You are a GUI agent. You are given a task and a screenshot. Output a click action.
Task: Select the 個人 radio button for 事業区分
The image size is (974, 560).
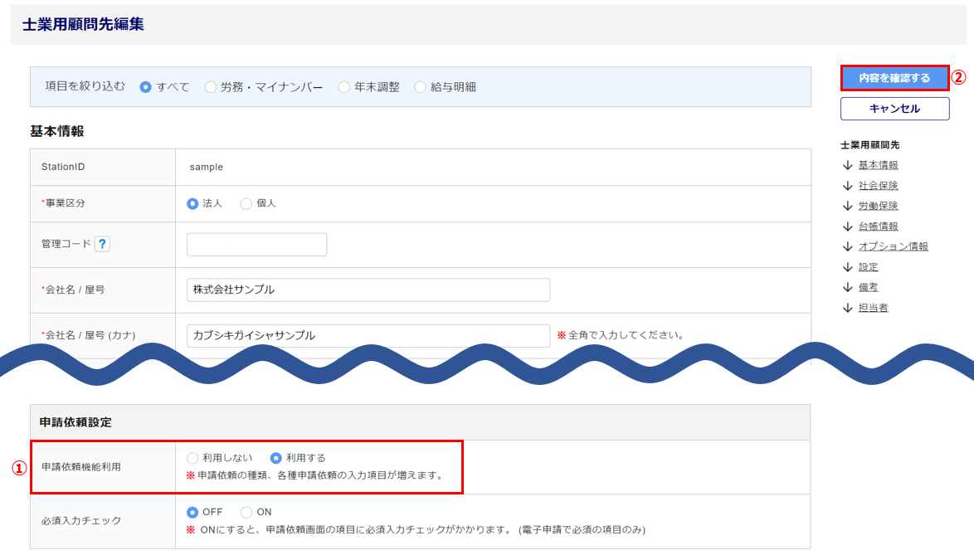[x=246, y=203]
